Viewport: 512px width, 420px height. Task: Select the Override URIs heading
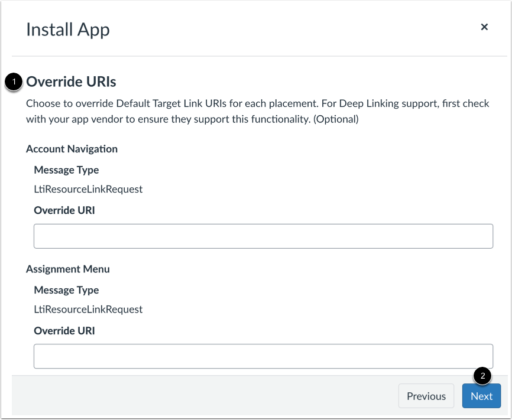point(71,82)
